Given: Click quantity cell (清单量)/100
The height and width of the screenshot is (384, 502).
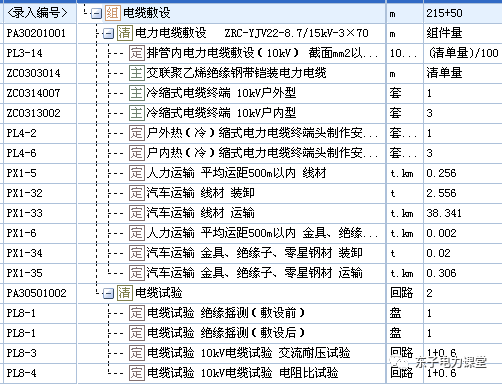Looking at the screenshot, I should click(x=463, y=53).
